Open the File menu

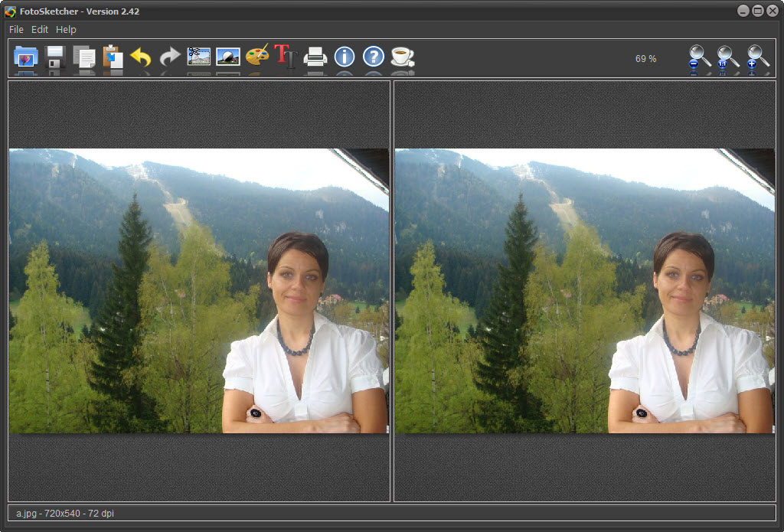point(16,29)
